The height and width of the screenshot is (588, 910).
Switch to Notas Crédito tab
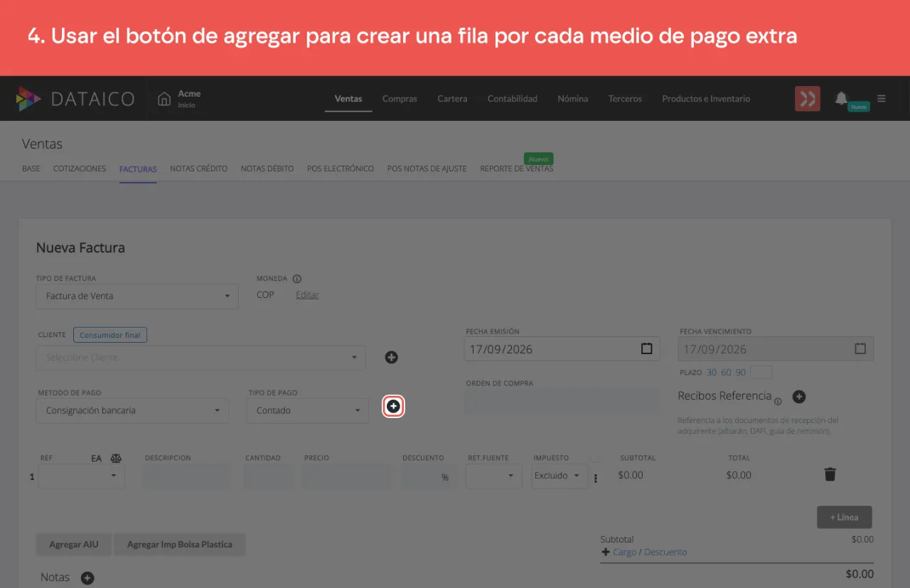point(198,169)
